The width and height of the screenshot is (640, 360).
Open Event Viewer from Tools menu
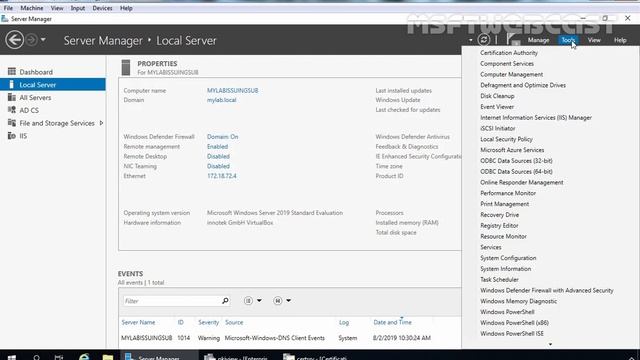point(497,107)
